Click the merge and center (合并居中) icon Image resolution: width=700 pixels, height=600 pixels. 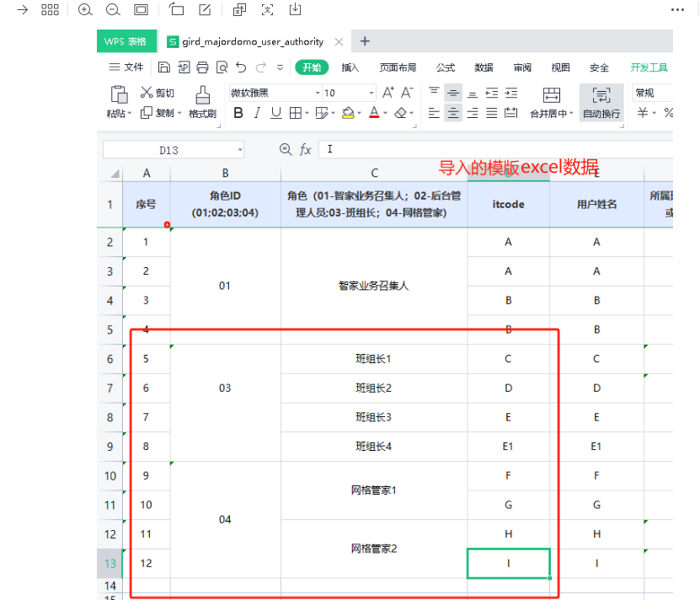pyautogui.click(x=552, y=94)
